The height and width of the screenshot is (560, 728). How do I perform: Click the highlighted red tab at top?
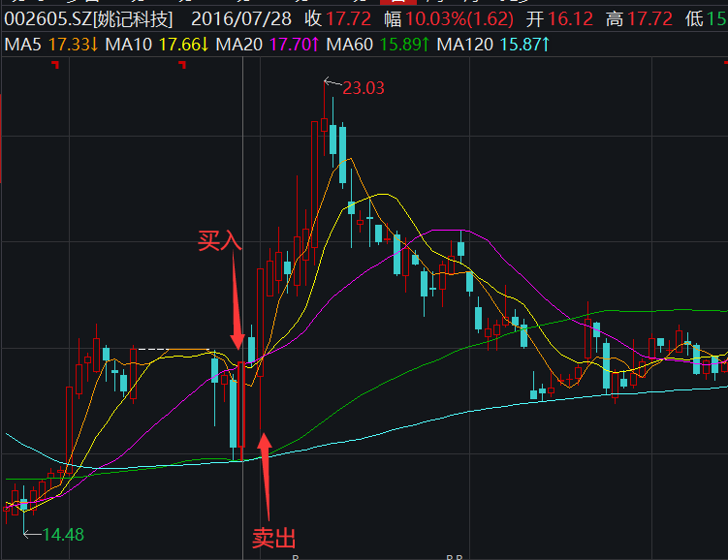pos(396,3)
